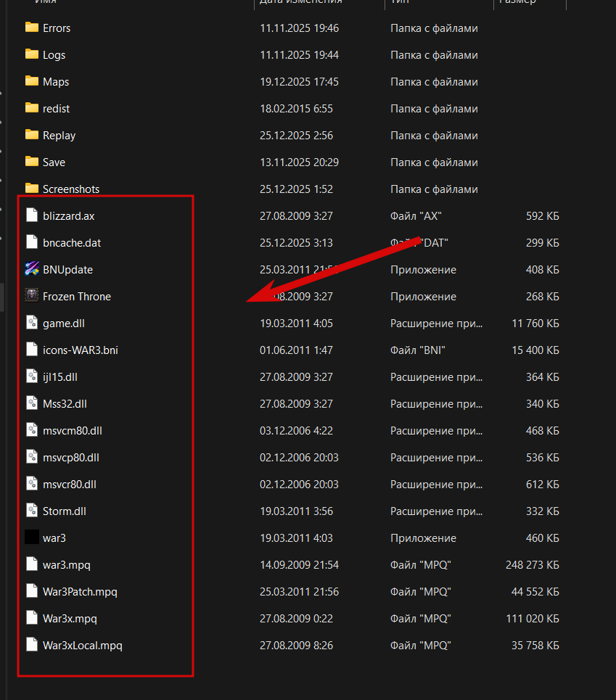Select the file name Frozen Throne
The width and height of the screenshot is (616, 700).
coord(77,297)
